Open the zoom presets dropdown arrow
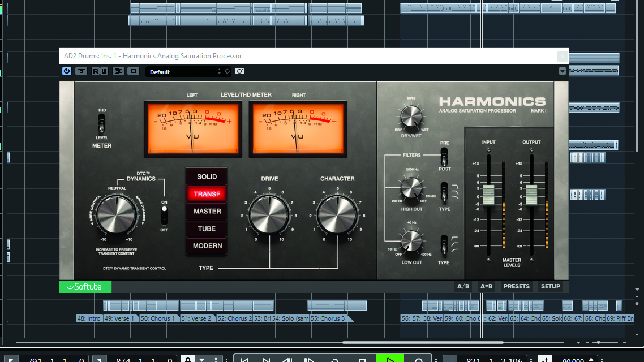Viewport: 644px width, 362px height. coord(578,342)
